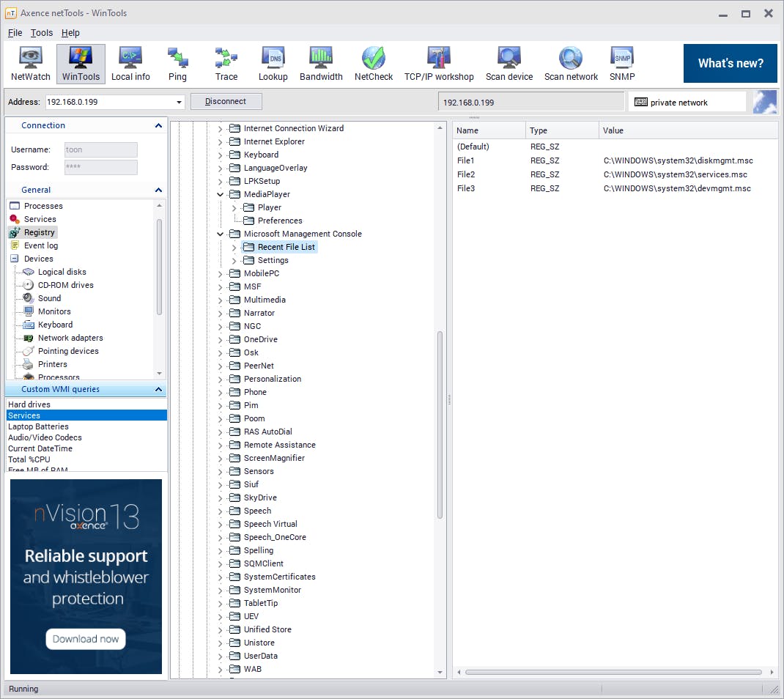Screen dimensions: 784x699
Task: Expand the Internet Explorer key
Action: [220, 142]
